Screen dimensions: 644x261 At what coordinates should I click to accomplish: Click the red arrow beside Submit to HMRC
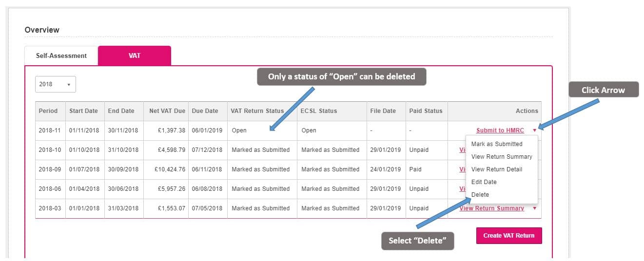click(534, 130)
